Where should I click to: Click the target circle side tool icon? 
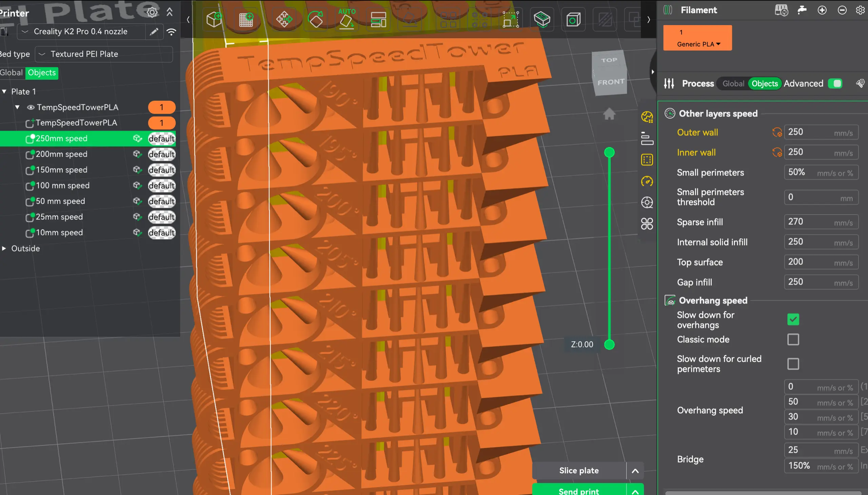(647, 203)
